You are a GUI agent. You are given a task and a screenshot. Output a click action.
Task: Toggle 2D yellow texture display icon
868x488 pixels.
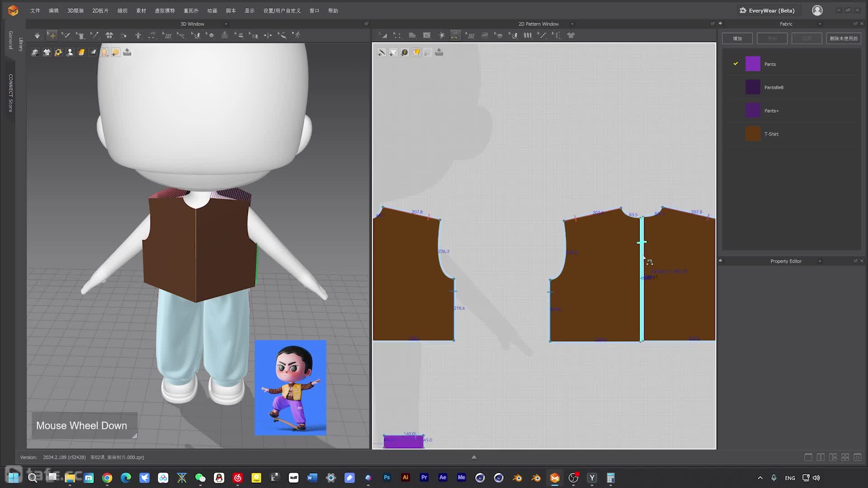[x=416, y=52]
